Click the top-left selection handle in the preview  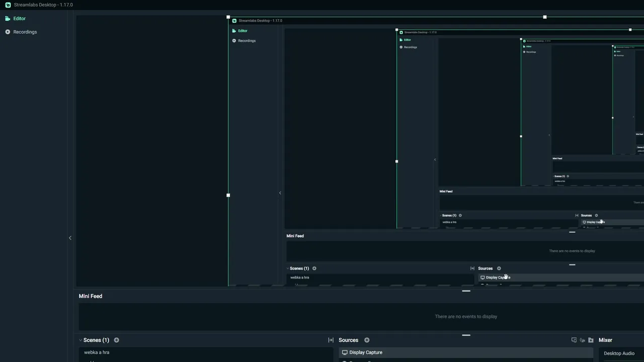pyautogui.click(x=228, y=17)
